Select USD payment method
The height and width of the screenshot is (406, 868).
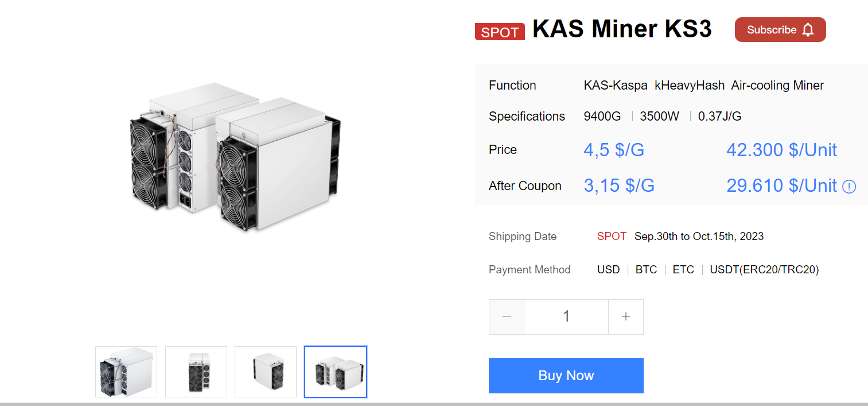pyautogui.click(x=608, y=270)
